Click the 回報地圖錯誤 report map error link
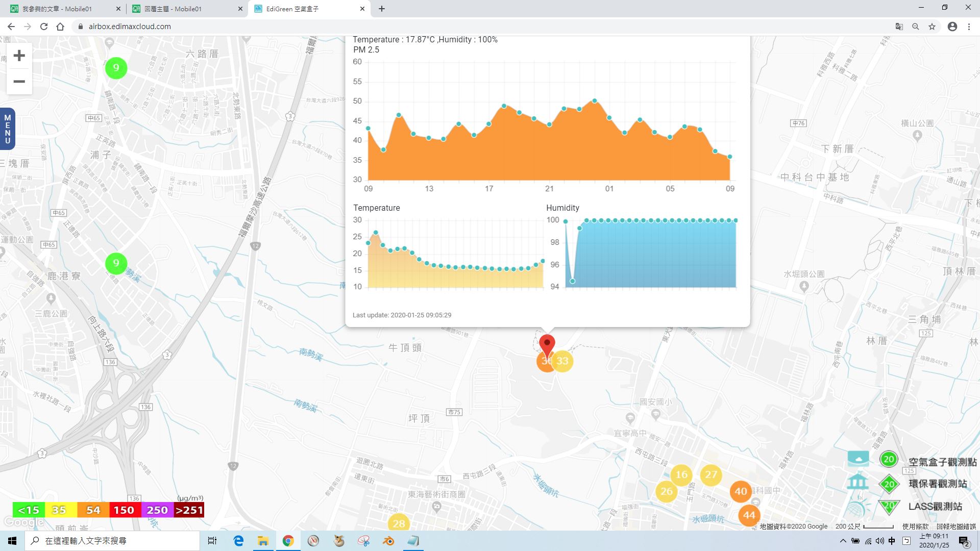The image size is (980, 551). [x=956, y=527]
